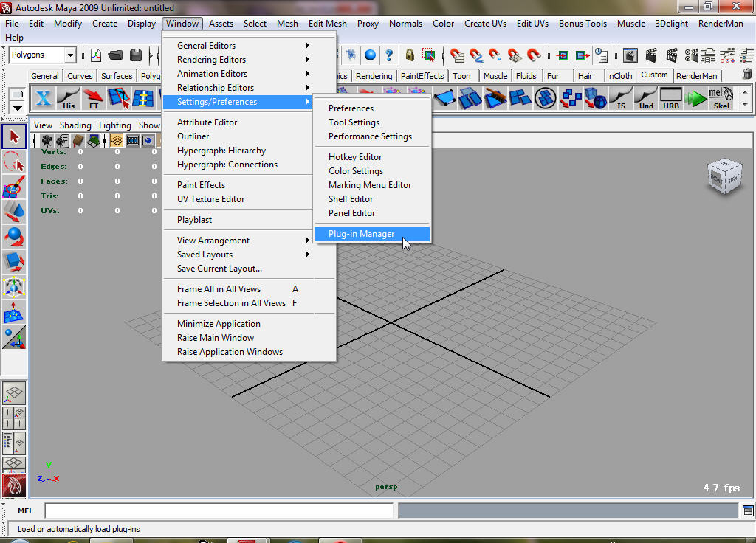Select the arrow Select tool in toolbox

coord(14,136)
